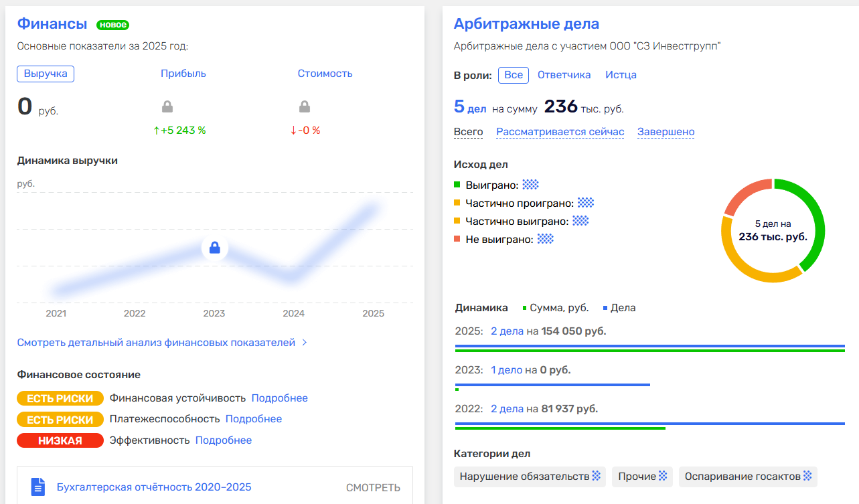Click the lock icon under Стоимость
The image size is (859, 504).
[x=305, y=106]
